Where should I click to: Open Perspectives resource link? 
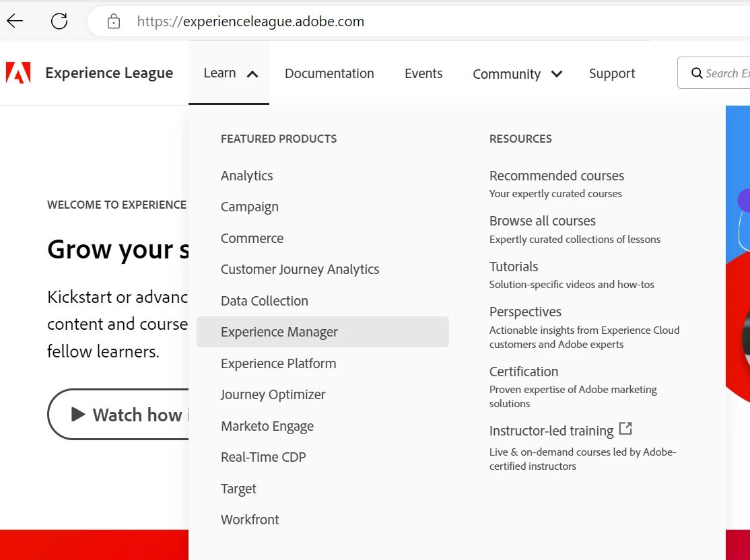(525, 312)
